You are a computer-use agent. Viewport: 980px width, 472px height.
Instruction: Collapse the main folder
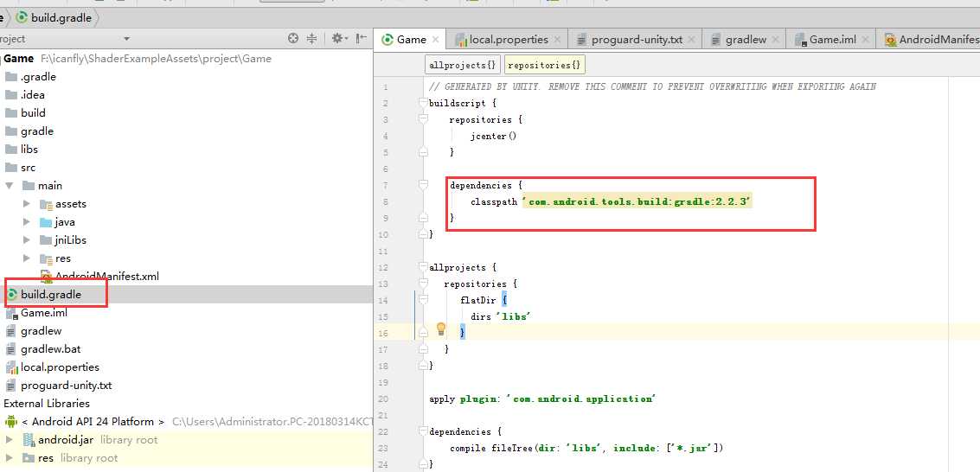click(10, 186)
